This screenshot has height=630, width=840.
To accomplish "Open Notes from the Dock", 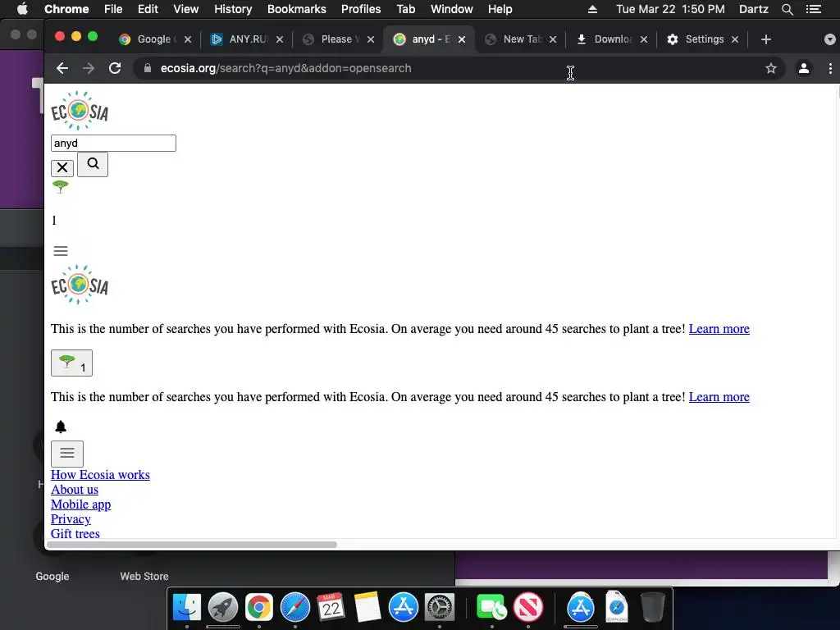I will (367, 607).
